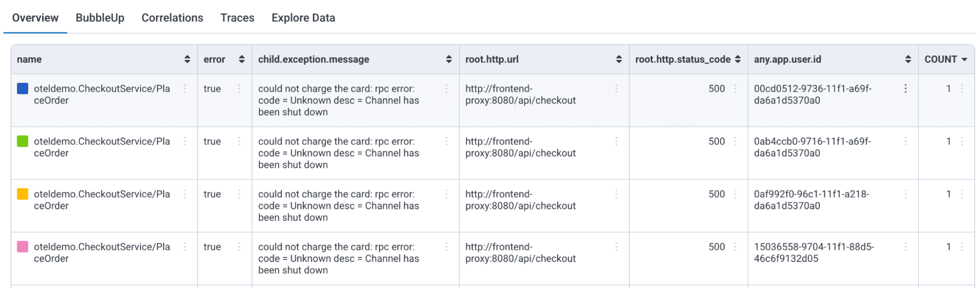Open exception message cell menu in blue row
This screenshot has height=288, width=980.
(x=447, y=88)
